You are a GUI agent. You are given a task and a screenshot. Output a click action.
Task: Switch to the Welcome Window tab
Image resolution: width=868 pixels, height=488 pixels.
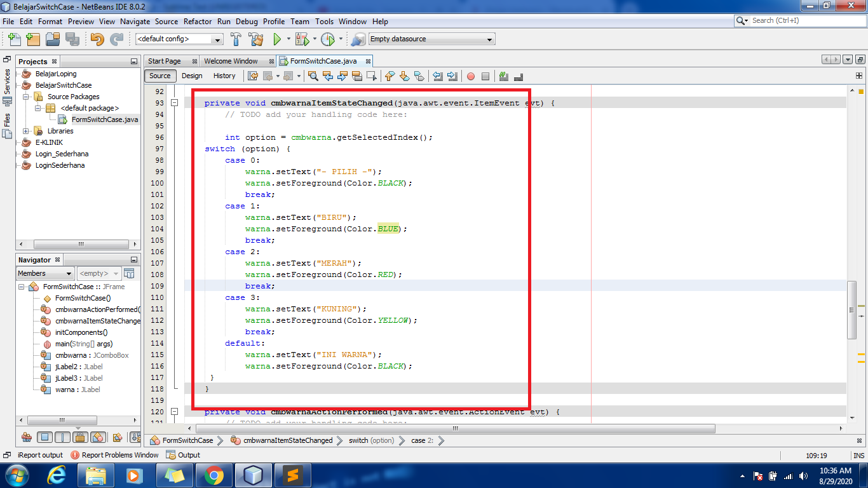[x=231, y=61]
